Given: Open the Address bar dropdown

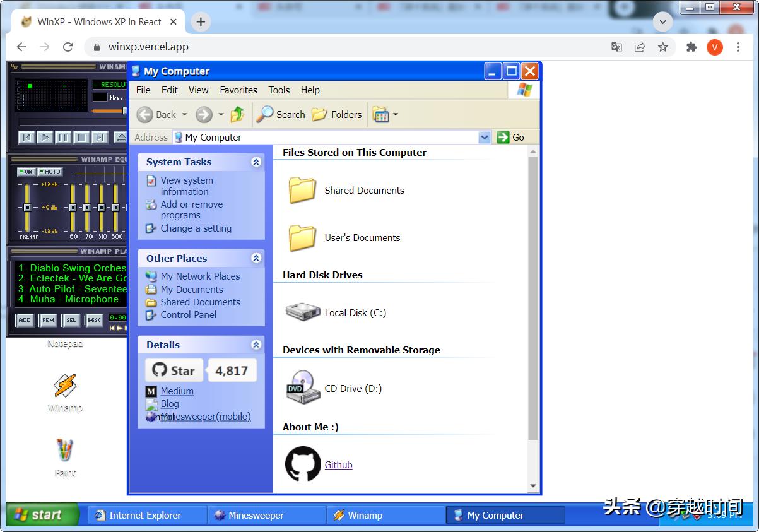Looking at the screenshot, I should coord(485,137).
